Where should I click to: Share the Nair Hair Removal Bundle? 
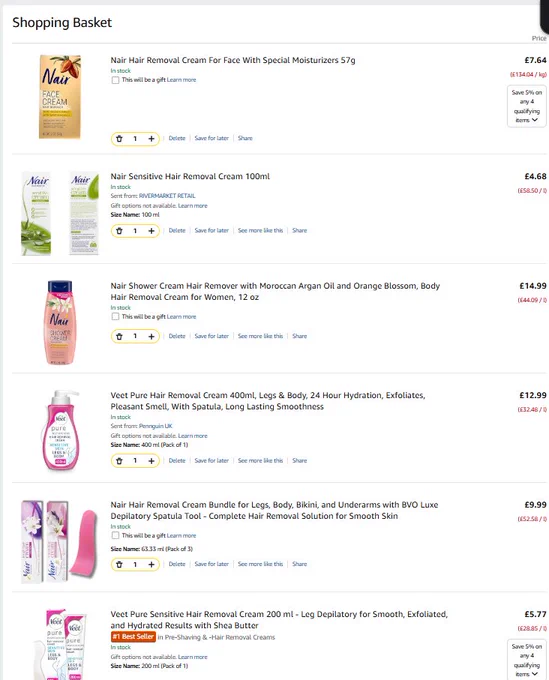pyautogui.click(x=300, y=564)
